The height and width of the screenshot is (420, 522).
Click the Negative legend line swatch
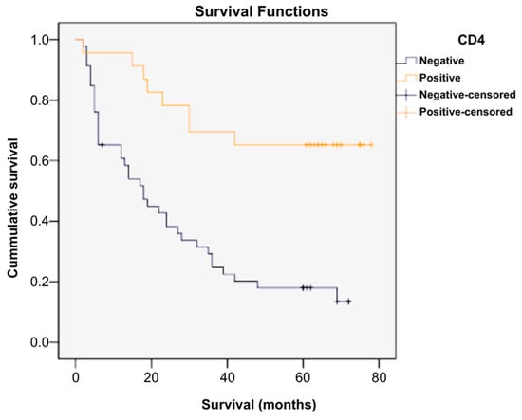point(406,60)
